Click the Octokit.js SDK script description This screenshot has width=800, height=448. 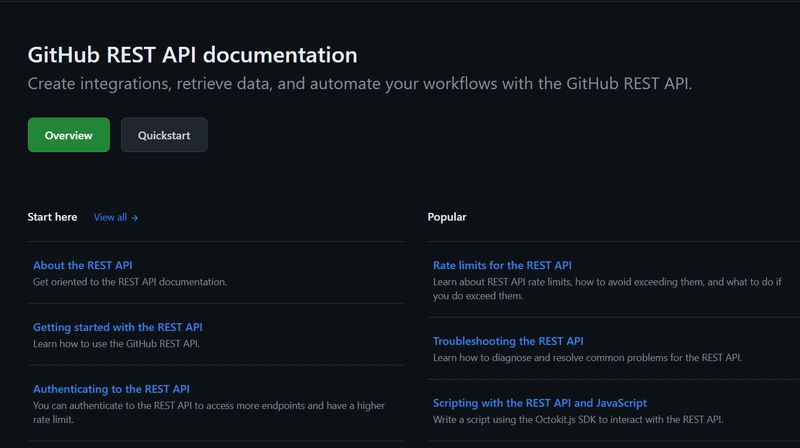click(x=578, y=419)
